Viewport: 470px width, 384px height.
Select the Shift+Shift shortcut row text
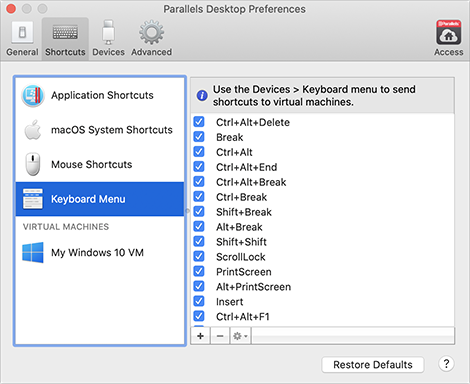(241, 242)
